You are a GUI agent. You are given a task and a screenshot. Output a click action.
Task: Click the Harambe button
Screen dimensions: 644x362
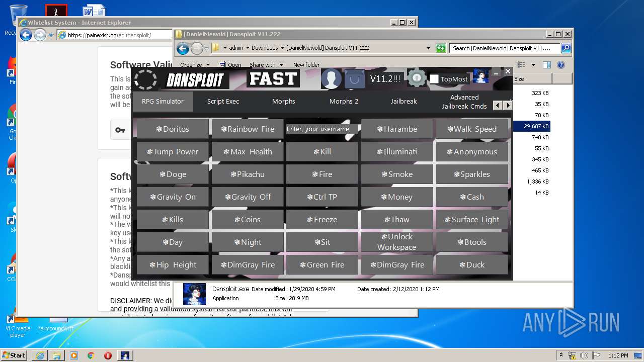397,129
